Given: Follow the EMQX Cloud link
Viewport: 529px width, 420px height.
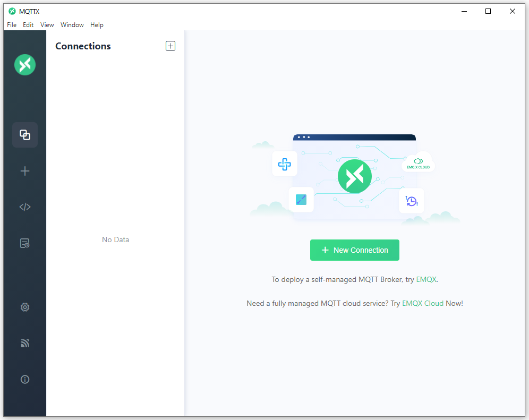Looking at the screenshot, I should (423, 303).
